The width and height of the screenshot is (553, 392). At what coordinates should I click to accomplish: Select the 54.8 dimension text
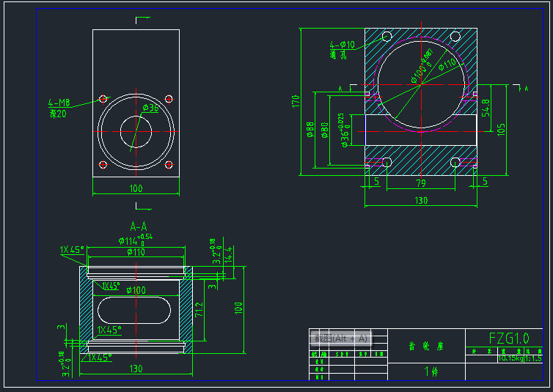click(486, 108)
